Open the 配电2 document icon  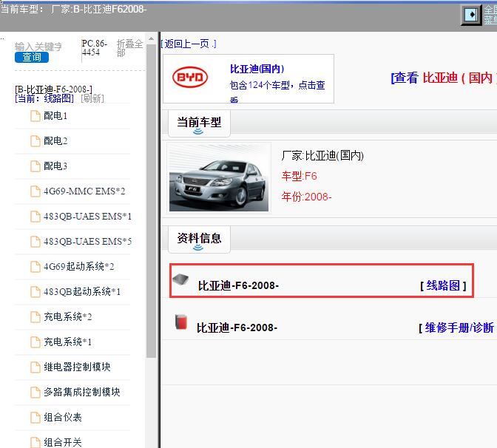pos(35,141)
